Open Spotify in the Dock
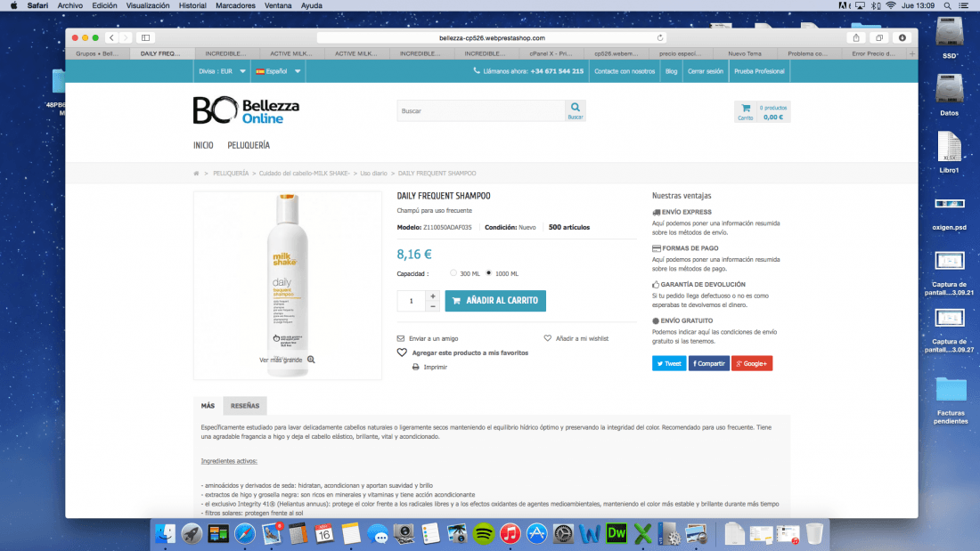 483,533
